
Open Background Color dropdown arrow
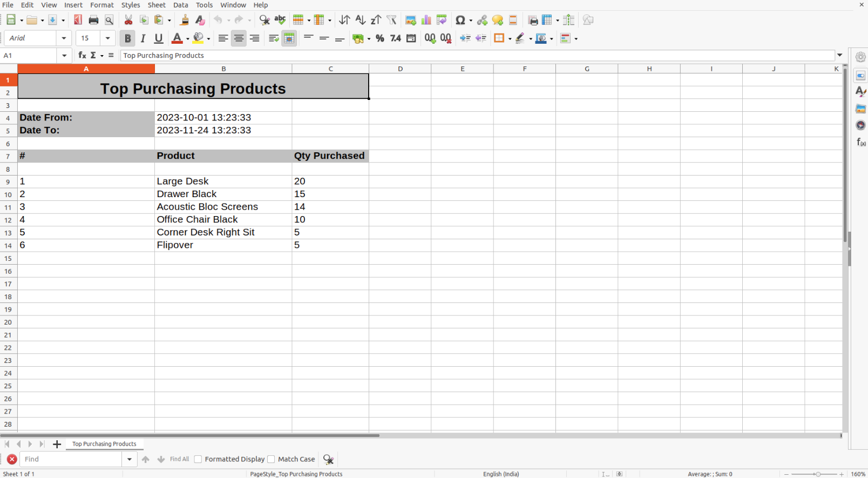coord(208,39)
